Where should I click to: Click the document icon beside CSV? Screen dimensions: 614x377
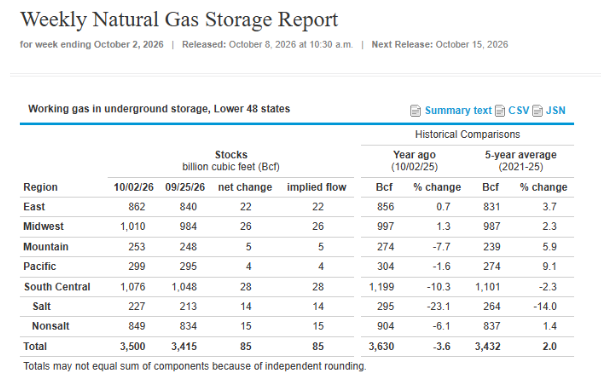(500, 111)
